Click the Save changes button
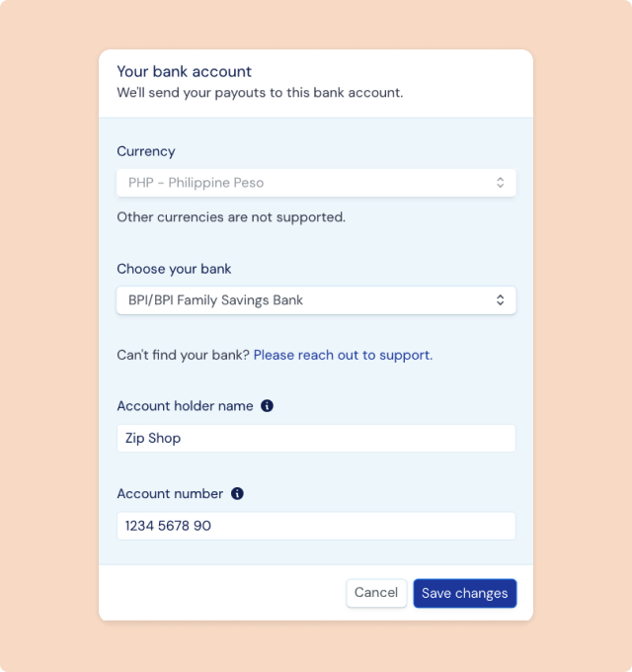The image size is (632, 672). click(464, 593)
